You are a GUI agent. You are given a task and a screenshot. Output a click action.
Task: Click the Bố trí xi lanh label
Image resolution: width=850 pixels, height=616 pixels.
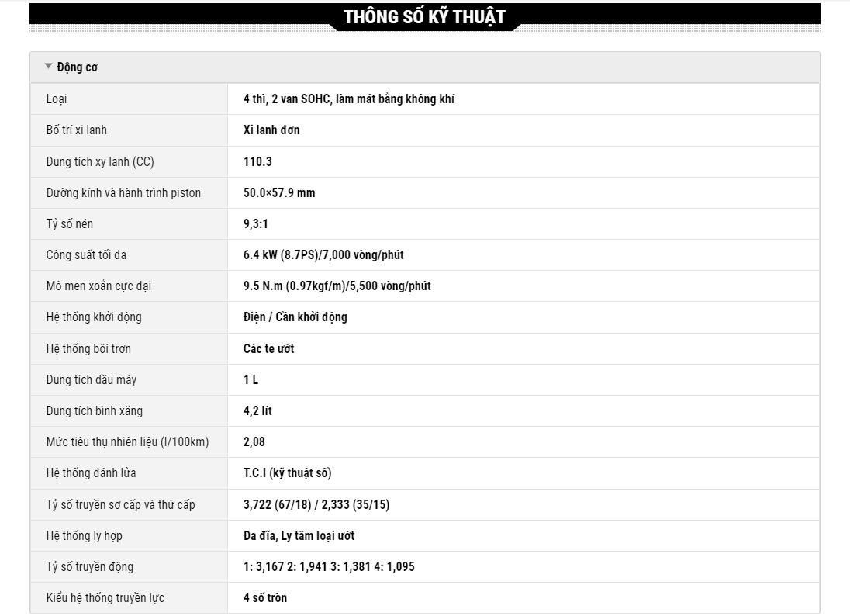click(x=77, y=130)
